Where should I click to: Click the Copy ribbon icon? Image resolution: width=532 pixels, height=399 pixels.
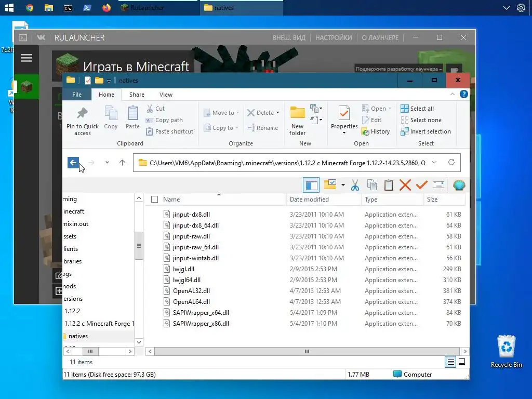tap(111, 113)
